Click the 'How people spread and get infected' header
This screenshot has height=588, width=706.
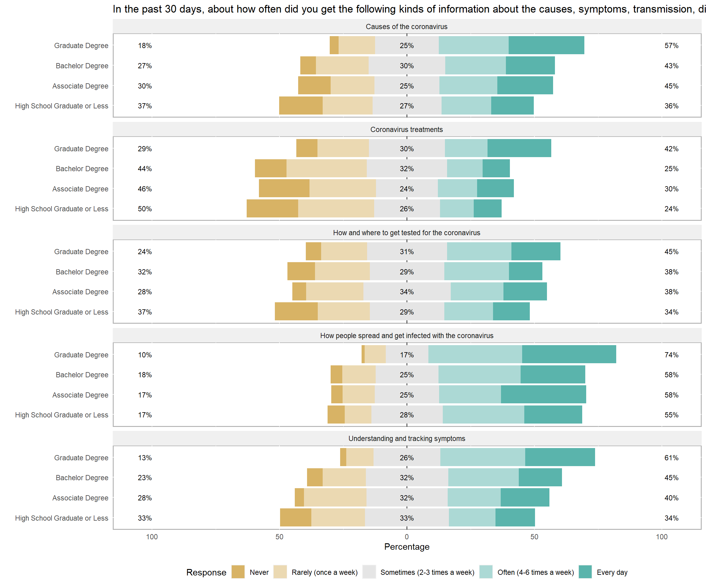click(x=406, y=336)
